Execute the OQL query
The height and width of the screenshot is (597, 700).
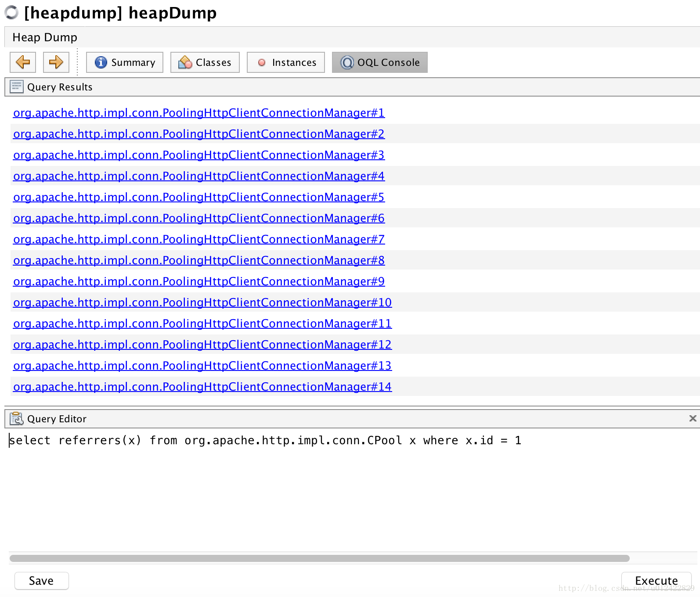(x=657, y=581)
